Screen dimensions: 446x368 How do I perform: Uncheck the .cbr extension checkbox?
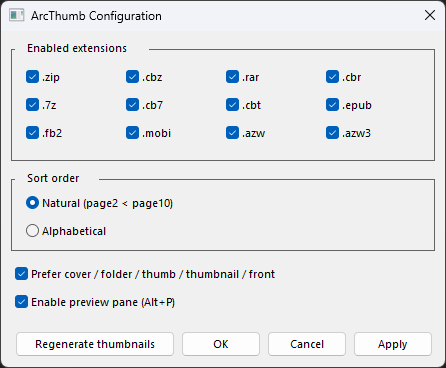pos(332,77)
